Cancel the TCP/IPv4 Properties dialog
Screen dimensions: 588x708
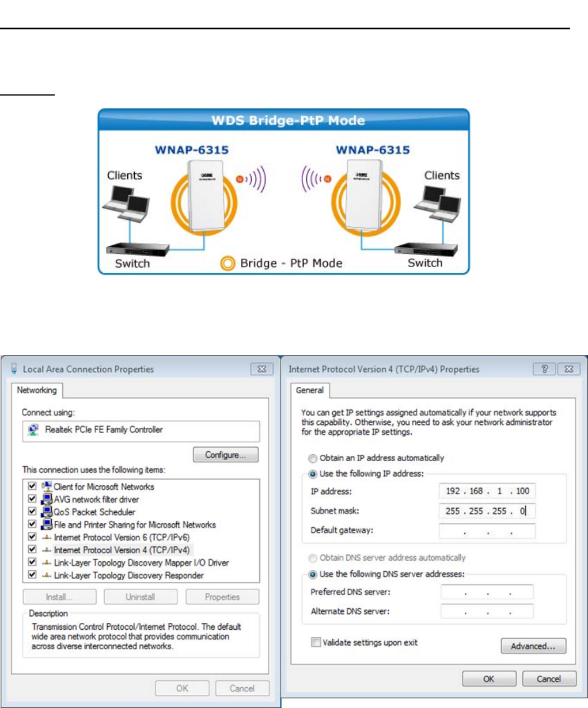coord(549,679)
